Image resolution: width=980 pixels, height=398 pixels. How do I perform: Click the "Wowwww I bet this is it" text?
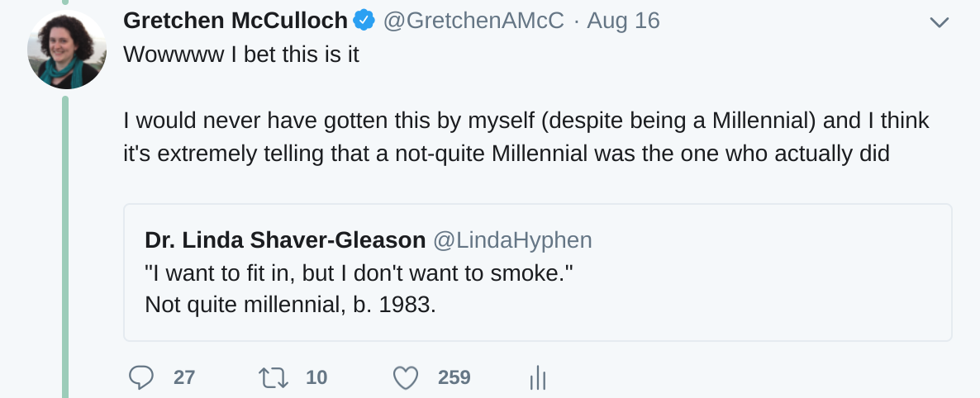(241, 54)
